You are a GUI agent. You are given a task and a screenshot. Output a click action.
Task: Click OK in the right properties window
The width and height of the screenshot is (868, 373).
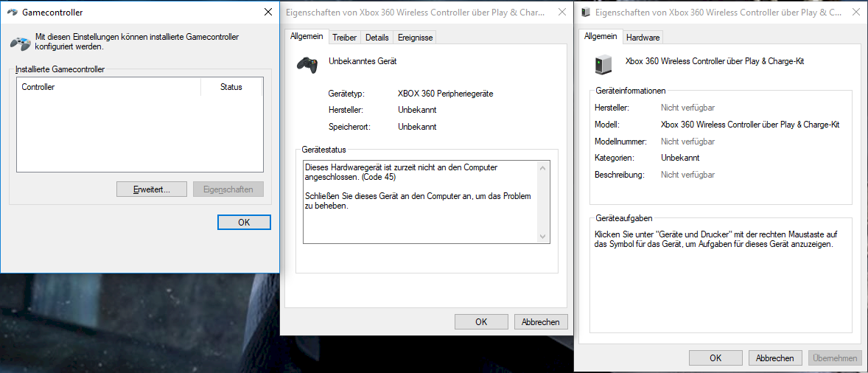(x=715, y=358)
